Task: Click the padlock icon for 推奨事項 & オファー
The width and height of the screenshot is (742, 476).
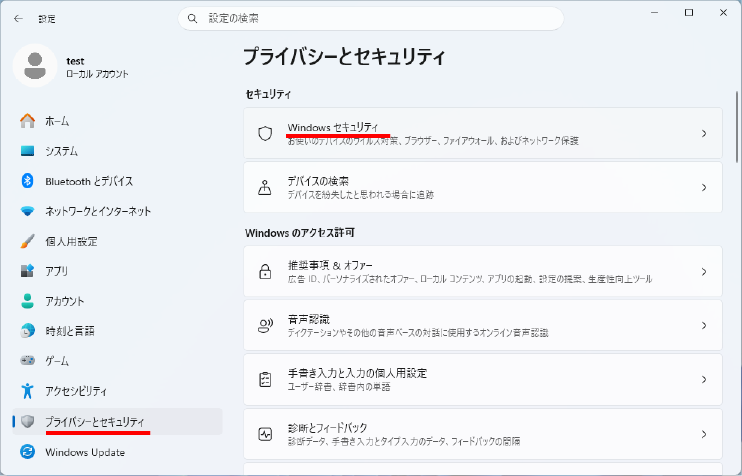Action: [265, 272]
